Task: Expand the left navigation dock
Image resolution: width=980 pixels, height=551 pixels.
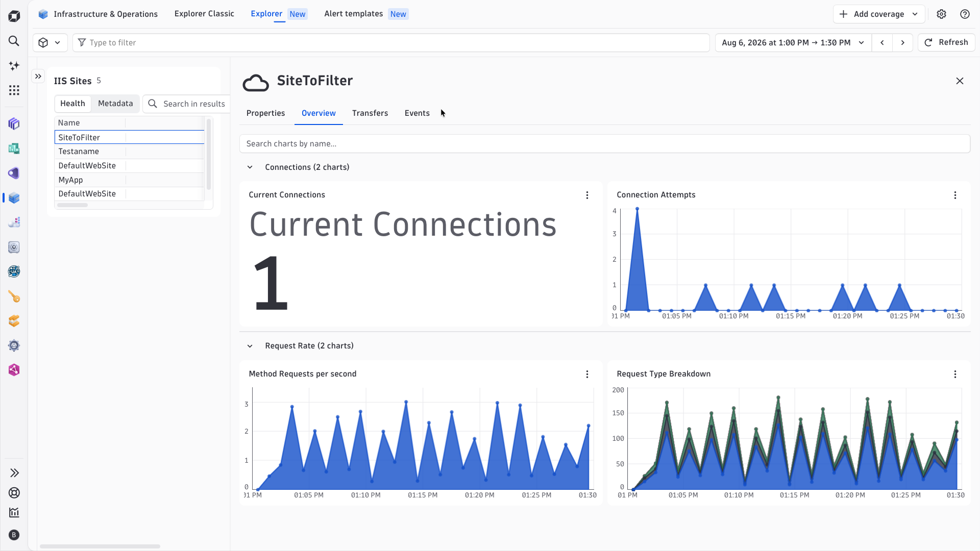Action: pyautogui.click(x=14, y=473)
